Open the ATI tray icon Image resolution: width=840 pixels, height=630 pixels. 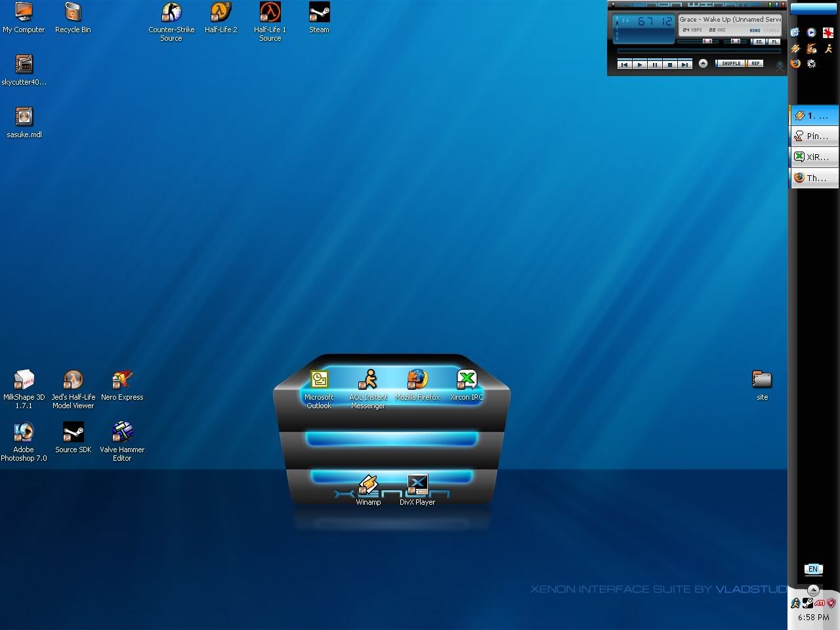tap(820, 603)
